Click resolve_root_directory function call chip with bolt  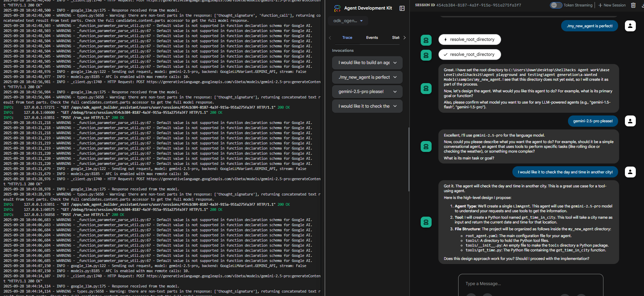[x=469, y=40]
